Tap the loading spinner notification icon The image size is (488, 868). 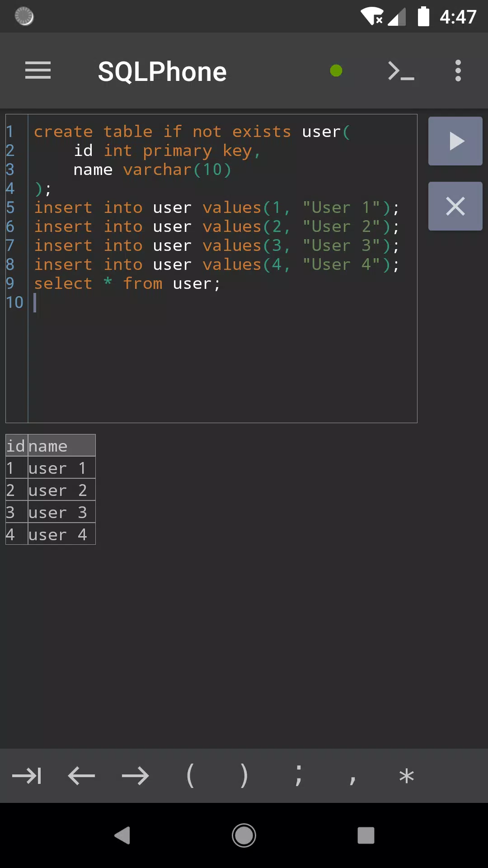(24, 16)
